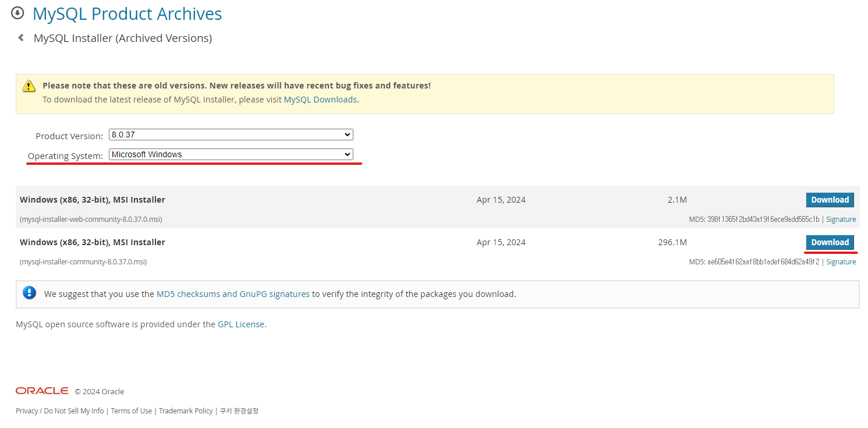Click the Apr 15, 2024 date in the first row
Screen dimensions: 868x428
tap(501, 200)
